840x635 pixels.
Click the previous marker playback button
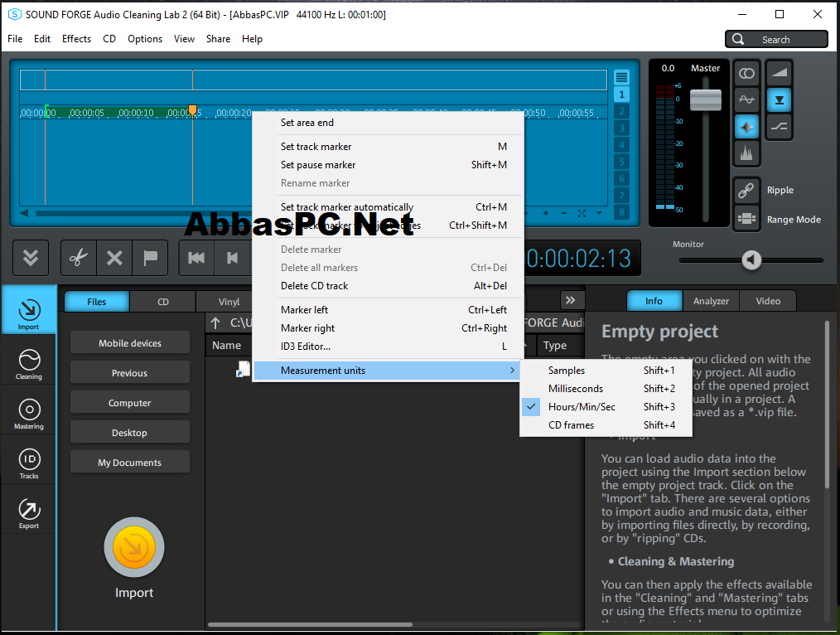tap(232, 258)
